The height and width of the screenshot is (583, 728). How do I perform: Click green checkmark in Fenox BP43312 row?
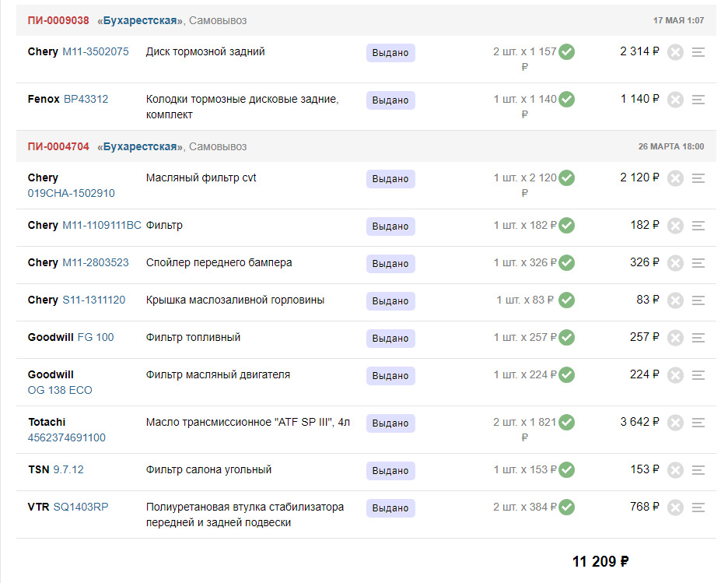pyautogui.click(x=566, y=99)
